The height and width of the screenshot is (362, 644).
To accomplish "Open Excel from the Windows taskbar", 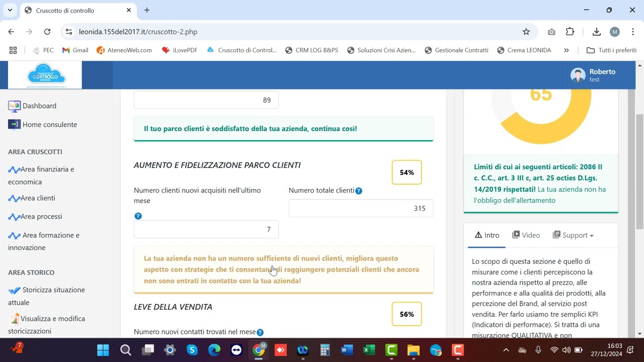I will 369,350.
